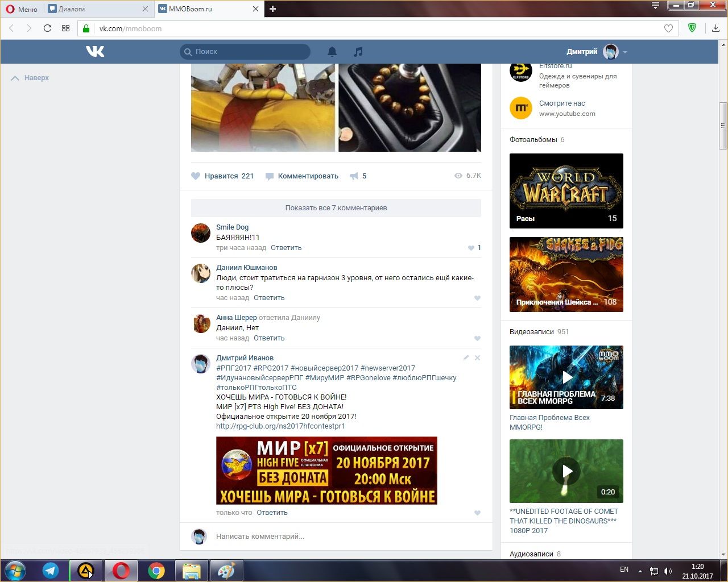
Task: Open the Opera Меню
Action: [22, 9]
